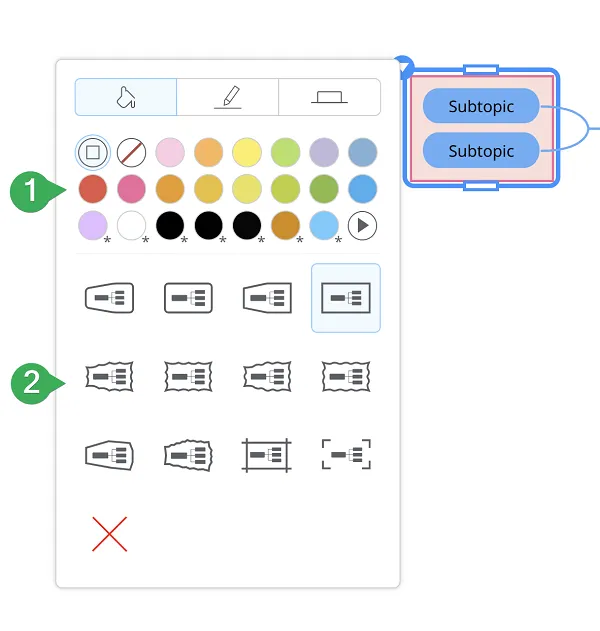Image resolution: width=600 pixels, height=631 pixels.
Task: Select the last wavy rectangle boundary shape
Action: 346,377
